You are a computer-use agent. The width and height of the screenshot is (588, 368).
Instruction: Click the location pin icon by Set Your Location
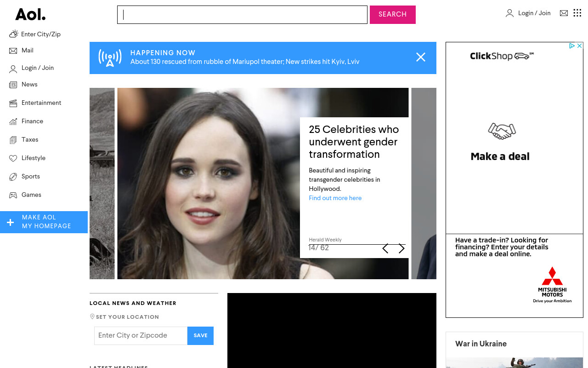[x=92, y=316]
